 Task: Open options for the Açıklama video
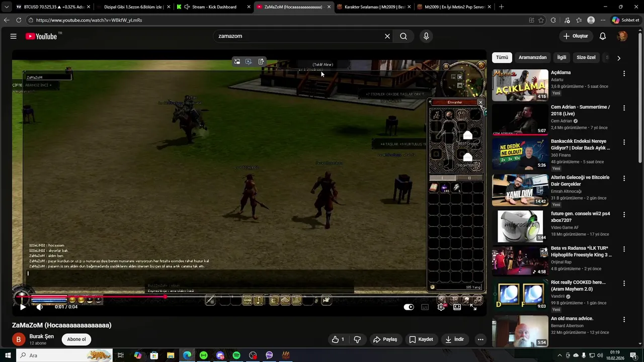[624, 73]
